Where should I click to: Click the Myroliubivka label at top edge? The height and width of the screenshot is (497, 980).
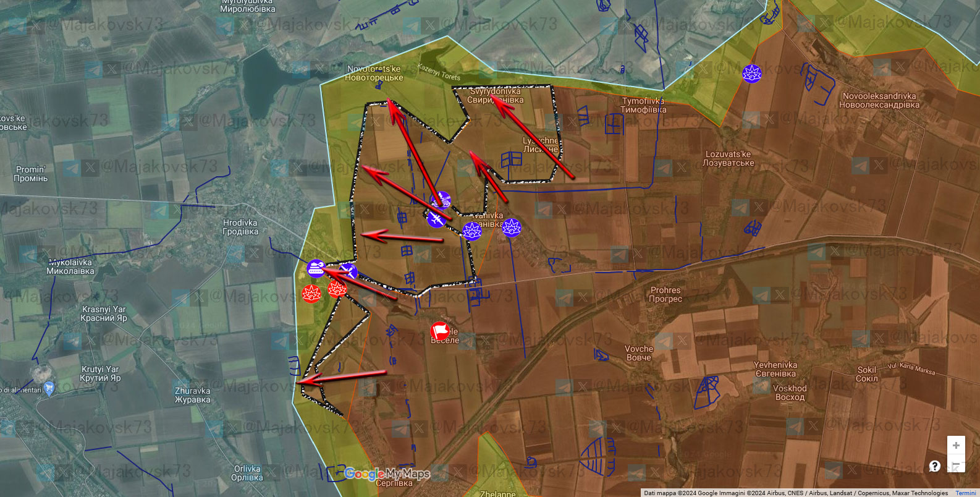[248, 6]
